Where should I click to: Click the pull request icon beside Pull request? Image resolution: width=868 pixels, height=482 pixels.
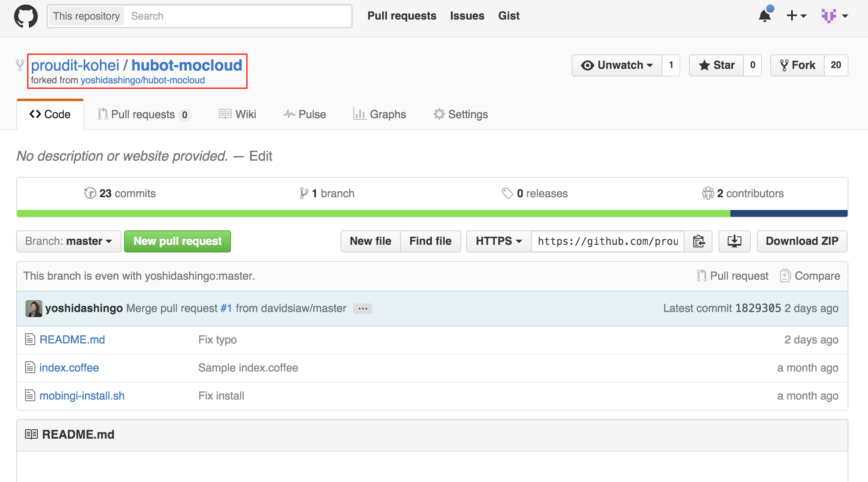click(702, 275)
